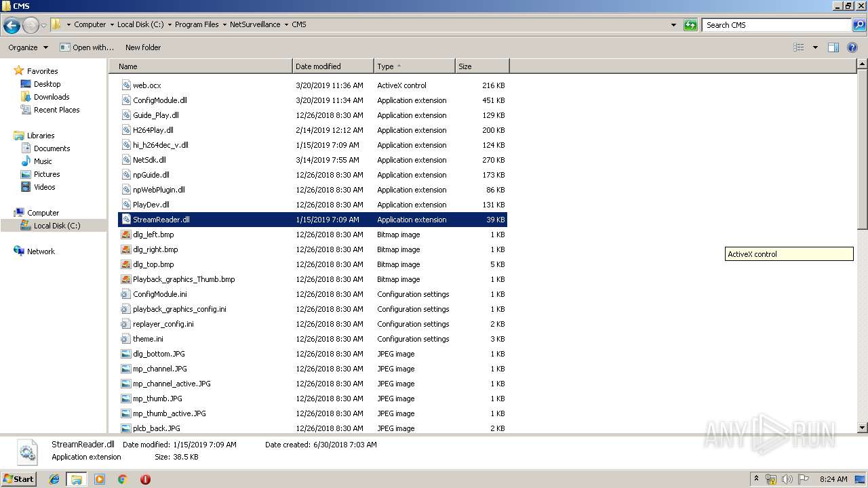
Task: Click the volume speaker tray icon
Action: (x=787, y=479)
